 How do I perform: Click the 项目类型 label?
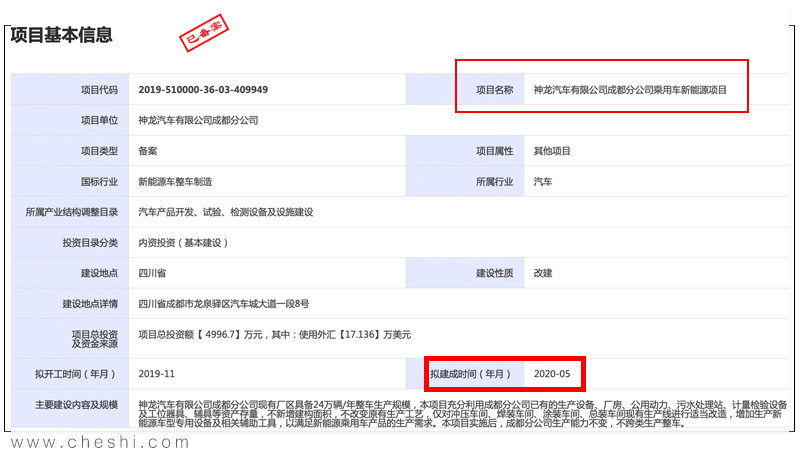[x=99, y=151]
